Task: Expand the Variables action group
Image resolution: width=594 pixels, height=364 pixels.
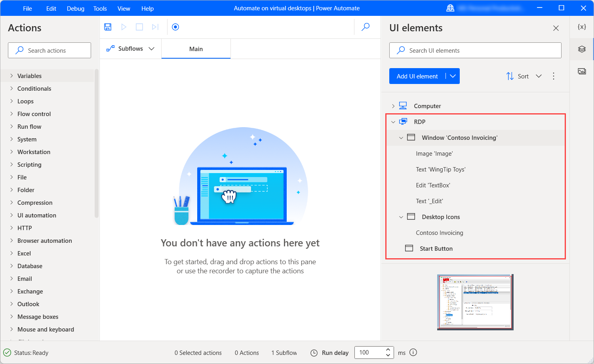Action: point(11,76)
